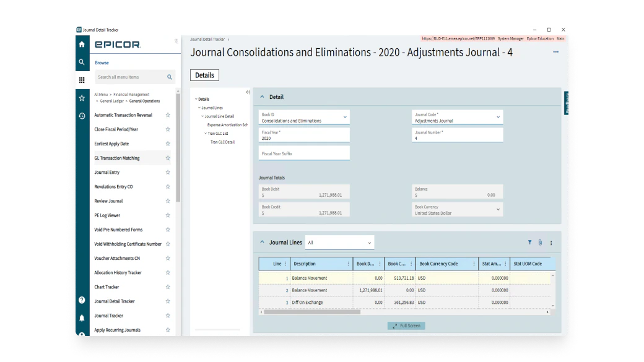
Task: Click Journal Detail Tracker breadcrumb at top
Action: (207, 40)
